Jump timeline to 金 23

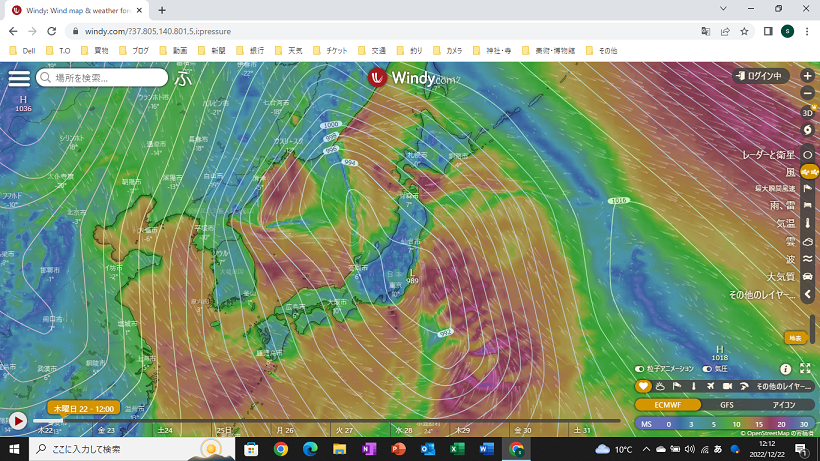tap(106, 430)
